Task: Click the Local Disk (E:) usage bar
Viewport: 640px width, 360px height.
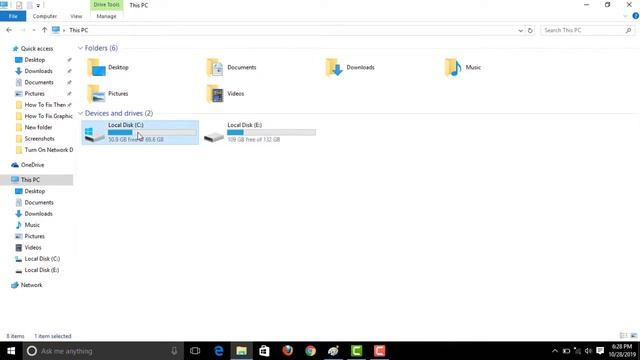Action: pyautogui.click(x=271, y=132)
